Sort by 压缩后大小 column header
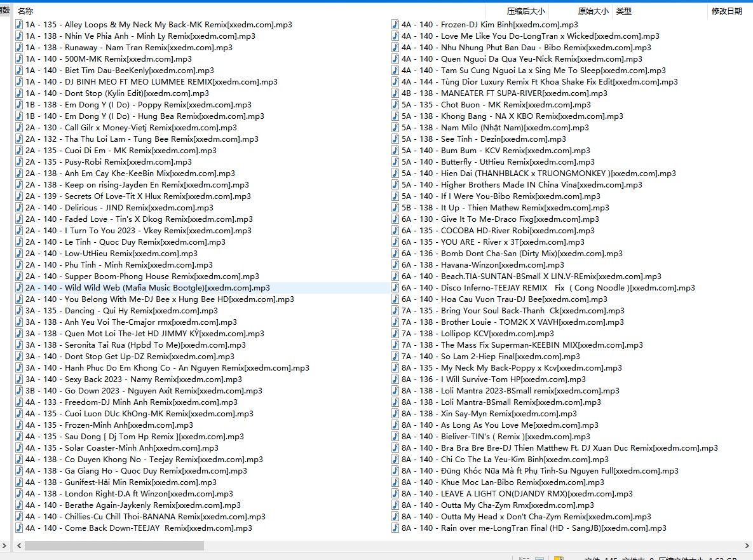 [526, 11]
